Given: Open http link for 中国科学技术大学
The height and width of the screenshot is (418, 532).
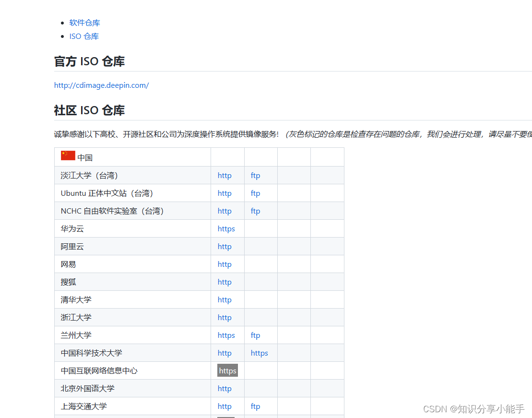Looking at the screenshot, I should click(225, 353).
